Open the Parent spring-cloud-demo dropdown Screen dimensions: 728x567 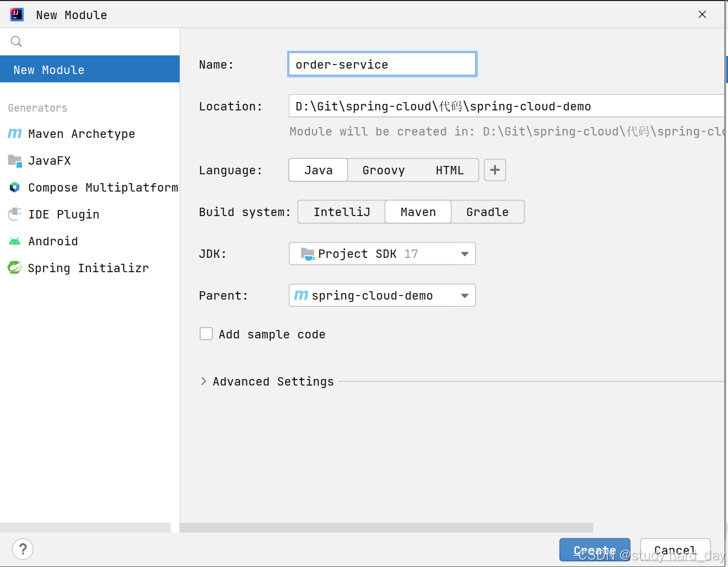coord(382,295)
